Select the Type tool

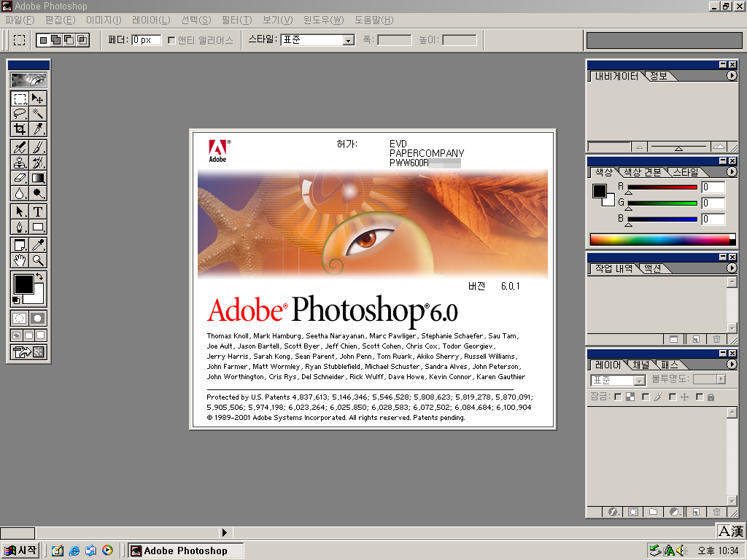click(x=38, y=211)
